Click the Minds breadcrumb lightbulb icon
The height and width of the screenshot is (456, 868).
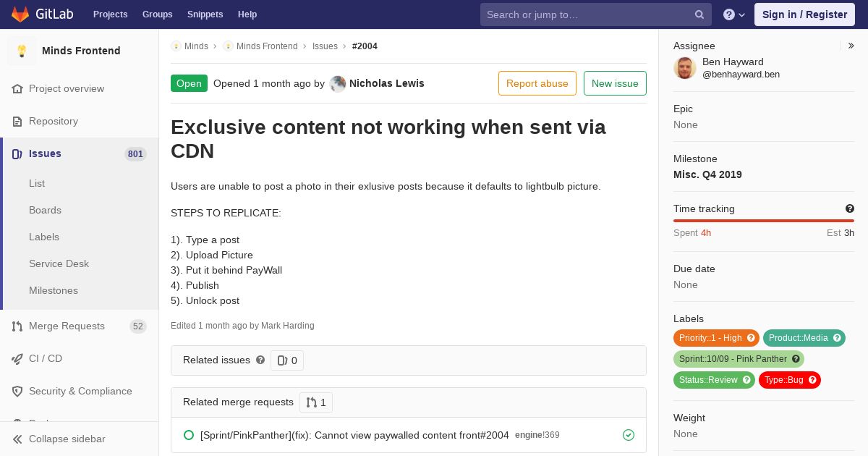[x=176, y=46]
